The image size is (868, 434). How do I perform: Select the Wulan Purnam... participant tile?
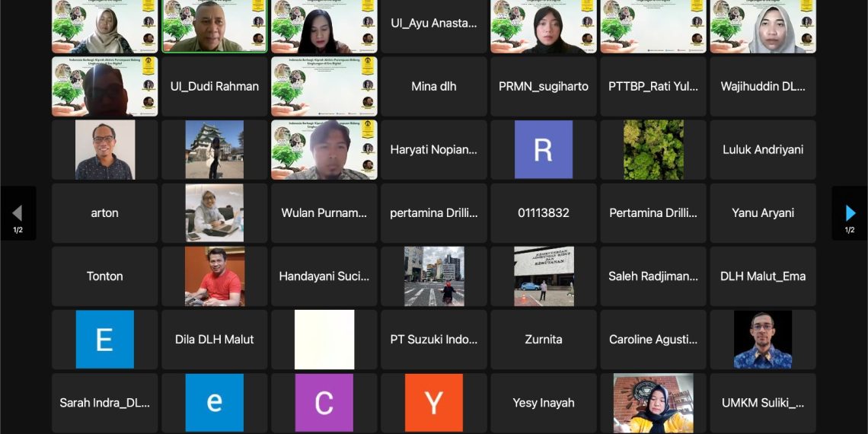(x=324, y=213)
